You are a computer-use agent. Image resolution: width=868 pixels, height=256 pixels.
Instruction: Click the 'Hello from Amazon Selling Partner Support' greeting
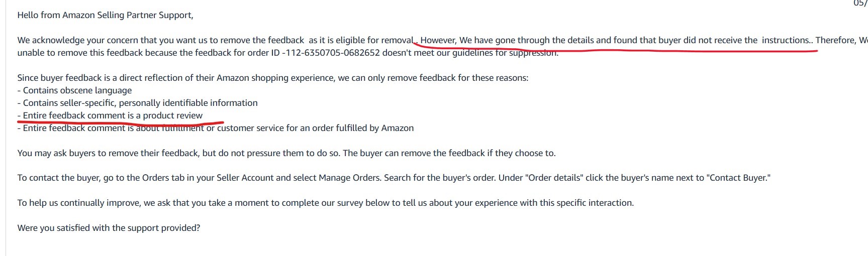(x=106, y=15)
